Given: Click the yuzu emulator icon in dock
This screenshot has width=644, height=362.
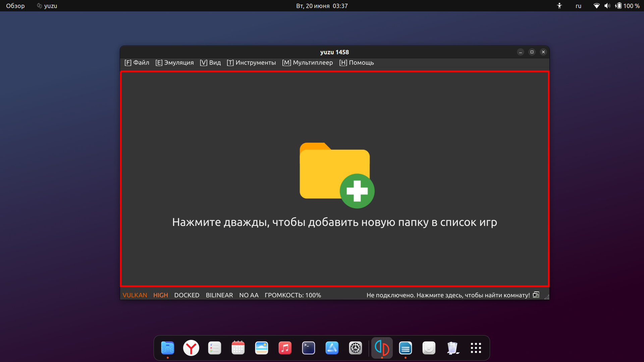Looking at the screenshot, I should [x=382, y=348].
